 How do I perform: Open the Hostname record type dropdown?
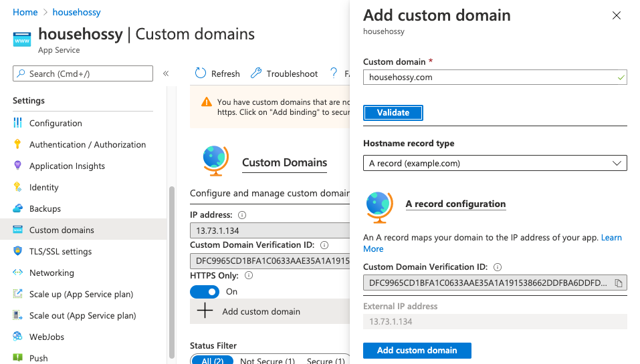tap(495, 163)
